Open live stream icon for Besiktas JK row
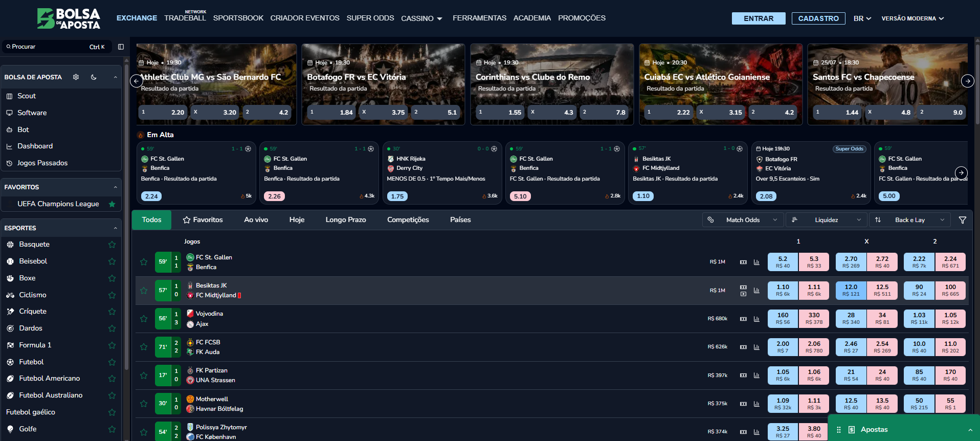Image resolution: width=980 pixels, height=441 pixels. (x=743, y=294)
